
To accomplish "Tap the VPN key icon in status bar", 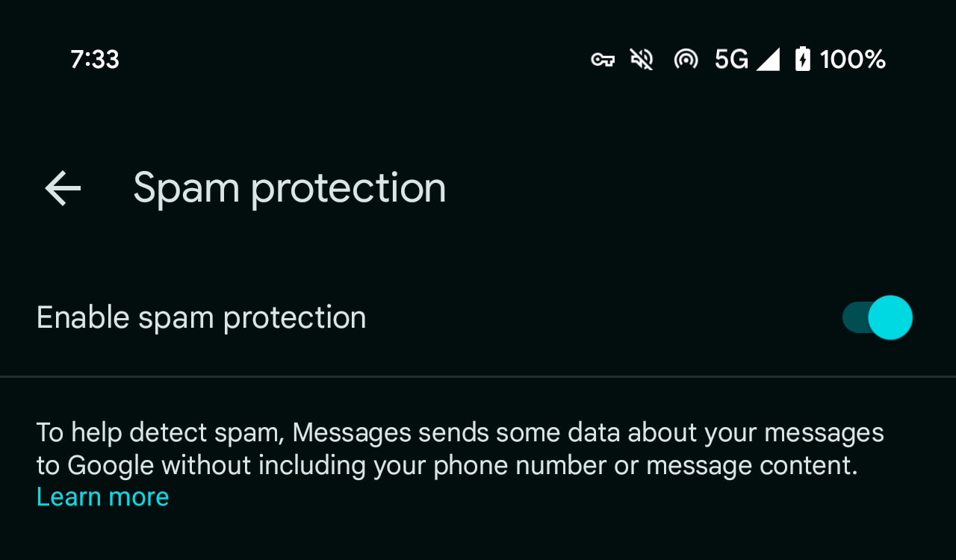I will point(602,58).
